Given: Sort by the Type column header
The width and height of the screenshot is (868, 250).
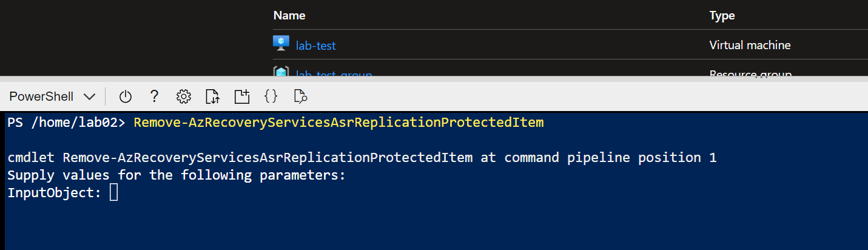Looking at the screenshot, I should [x=722, y=16].
